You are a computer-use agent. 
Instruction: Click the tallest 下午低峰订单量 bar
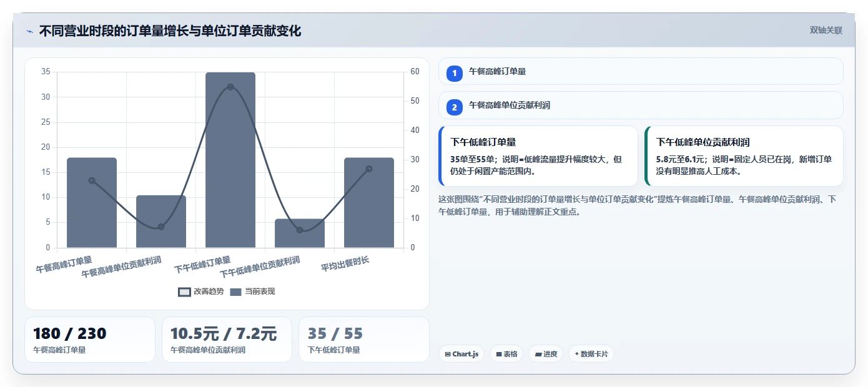[230, 160]
